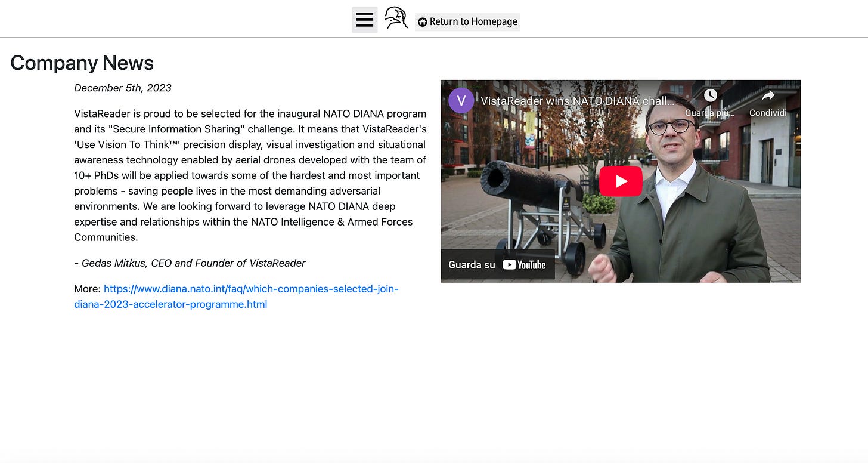Open the VistaReader wins NATO DIANA video title
Viewport: 868px width, 463px height.
pyautogui.click(x=578, y=101)
